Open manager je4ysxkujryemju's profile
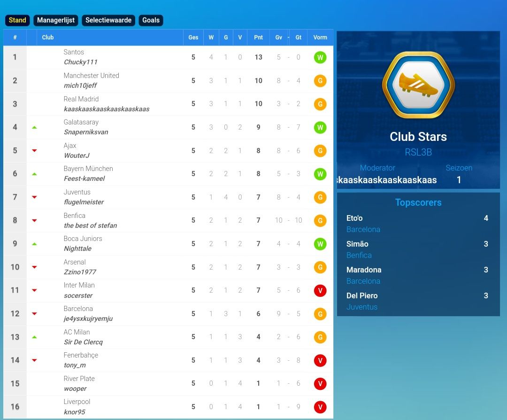507x420 pixels. [x=88, y=319]
